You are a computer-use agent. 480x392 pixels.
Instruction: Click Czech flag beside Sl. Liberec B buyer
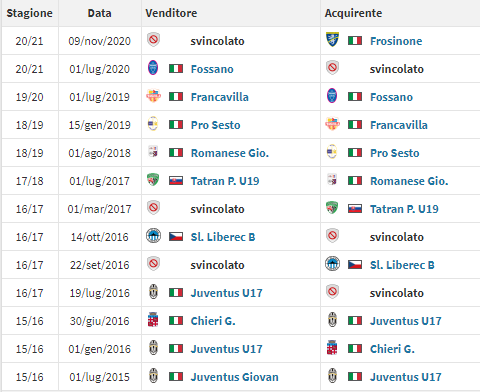click(355, 265)
